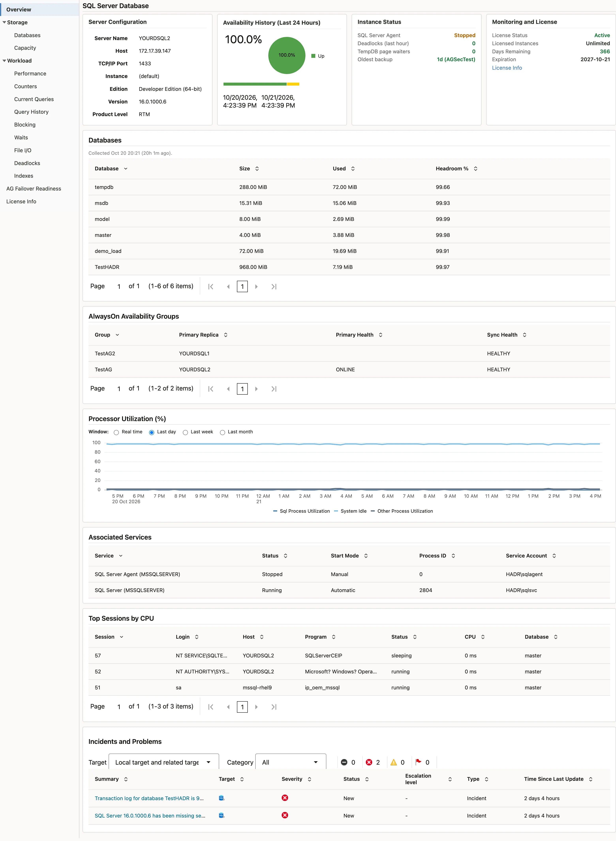616x841 pixels.
Task: Sort Databases table by Headroom % column
Action: tap(475, 169)
